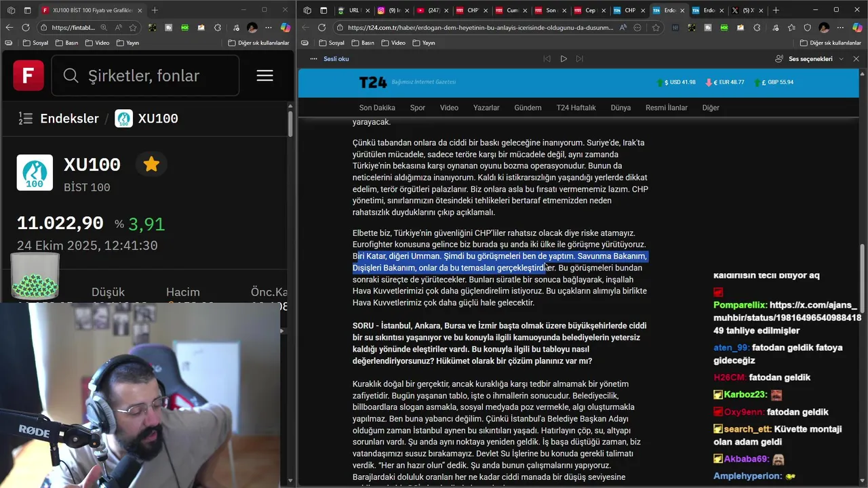Go to Endeksler breadcrumb link
868x488 pixels.
(x=69, y=119)
